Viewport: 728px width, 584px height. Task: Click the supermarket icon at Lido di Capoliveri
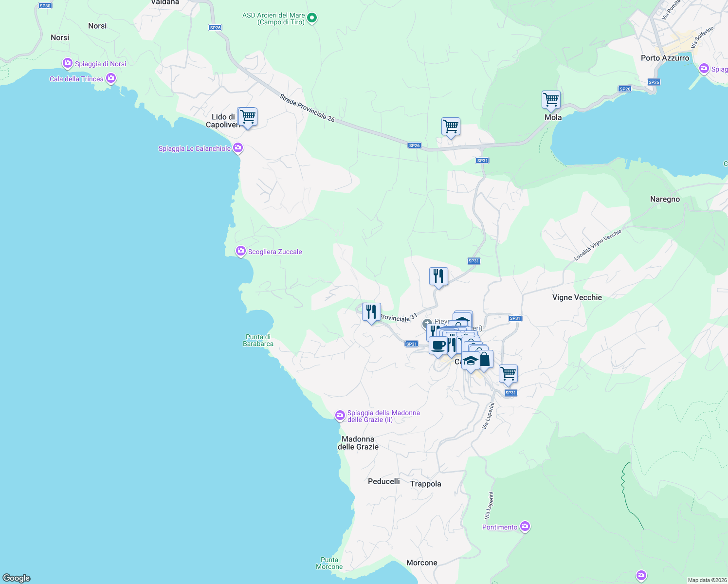click(x=247, y=117)
